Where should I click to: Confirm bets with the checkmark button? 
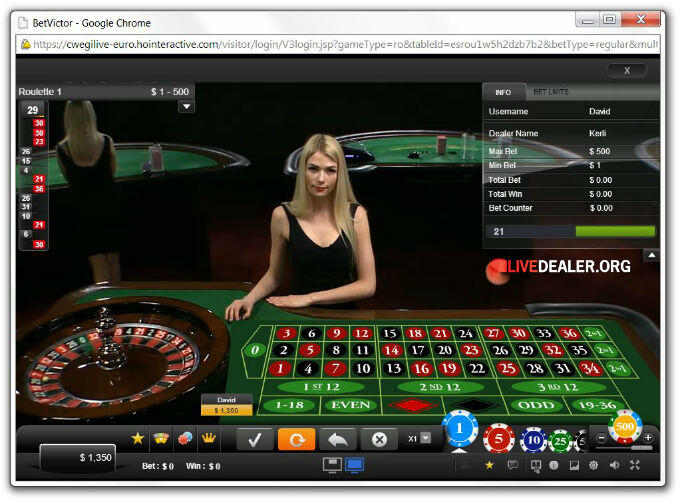(255, 440)
